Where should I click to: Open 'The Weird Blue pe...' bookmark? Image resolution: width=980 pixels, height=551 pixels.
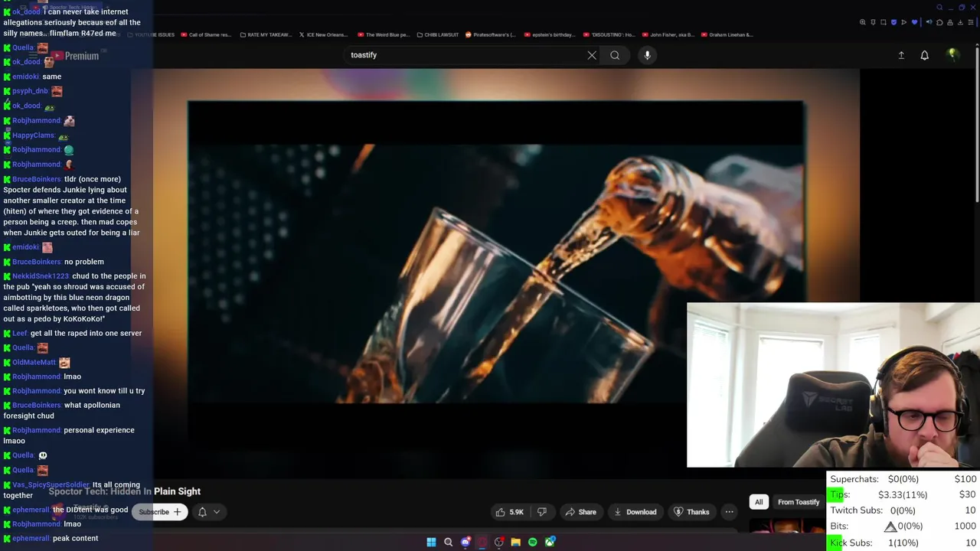384,34
